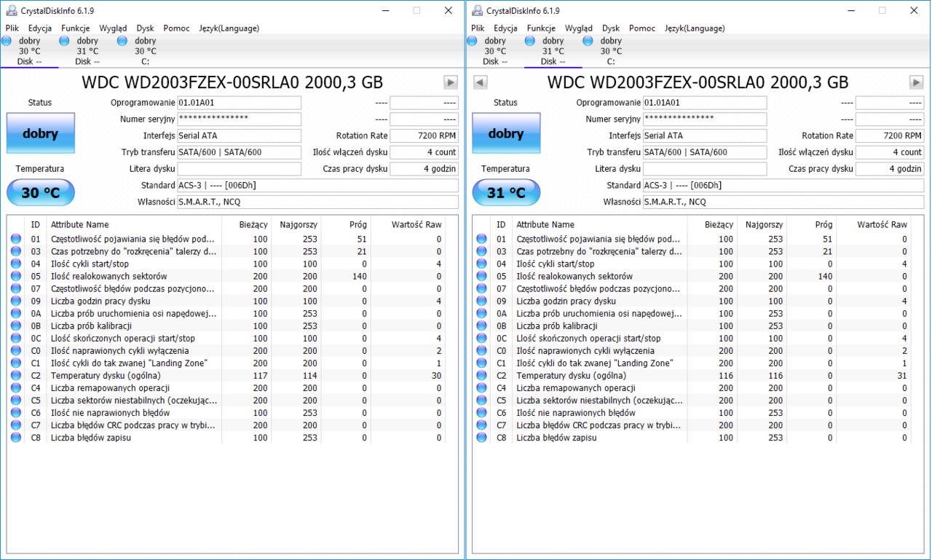Click status orb for attribute 0B in right window
Screen dimensions: 932x560
[x=481, y=326]
